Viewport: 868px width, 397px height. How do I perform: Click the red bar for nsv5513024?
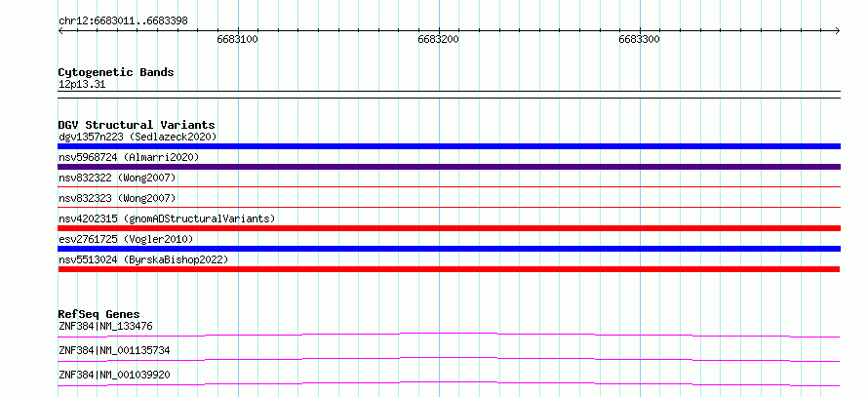click(x=449, y=269)
